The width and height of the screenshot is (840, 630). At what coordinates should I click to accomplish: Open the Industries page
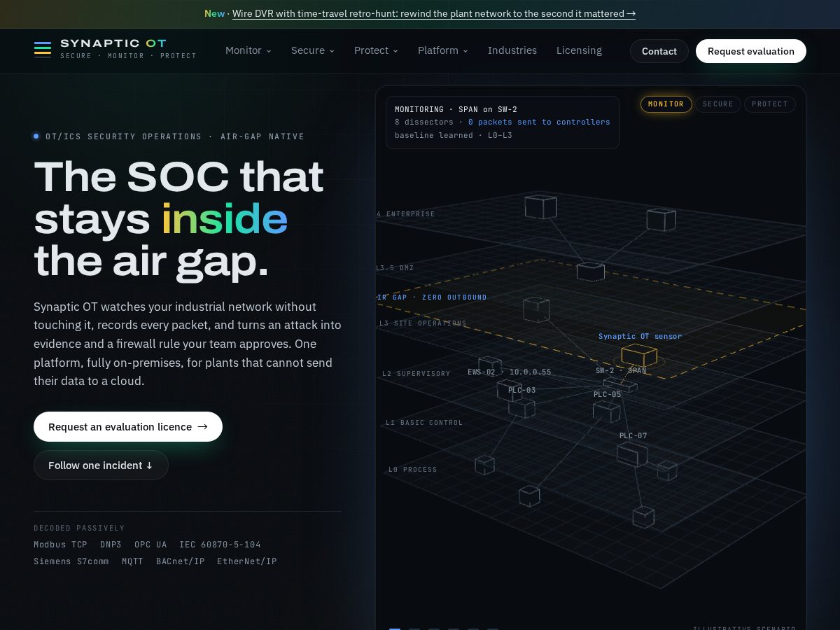click(512, 50)
